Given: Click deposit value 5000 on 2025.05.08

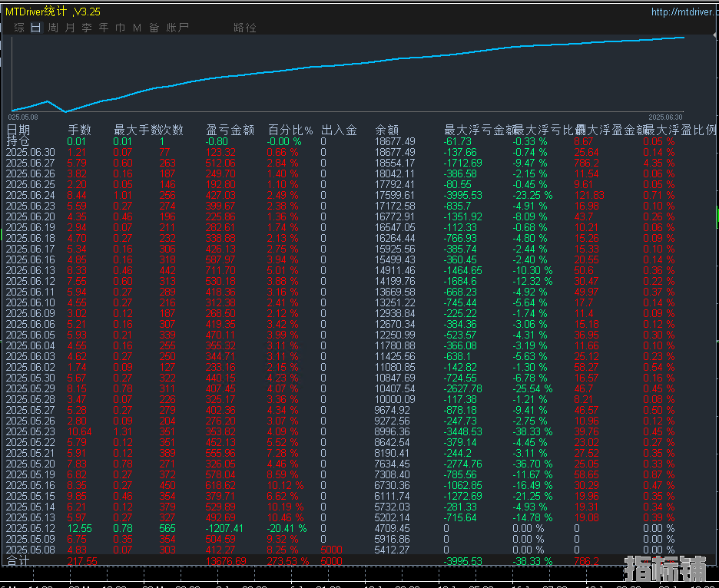Looking at the screenshot, I should pos(331,550).
